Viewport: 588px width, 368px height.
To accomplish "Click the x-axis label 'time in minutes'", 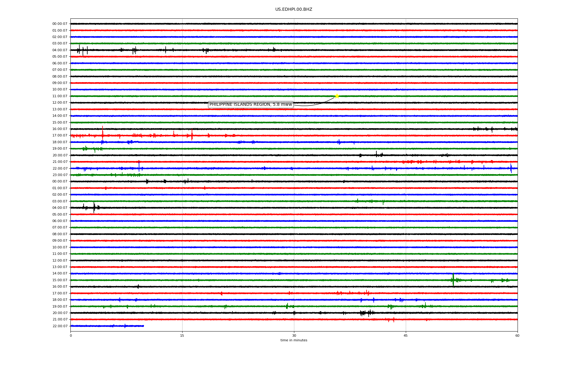I will tap(294, 340).
